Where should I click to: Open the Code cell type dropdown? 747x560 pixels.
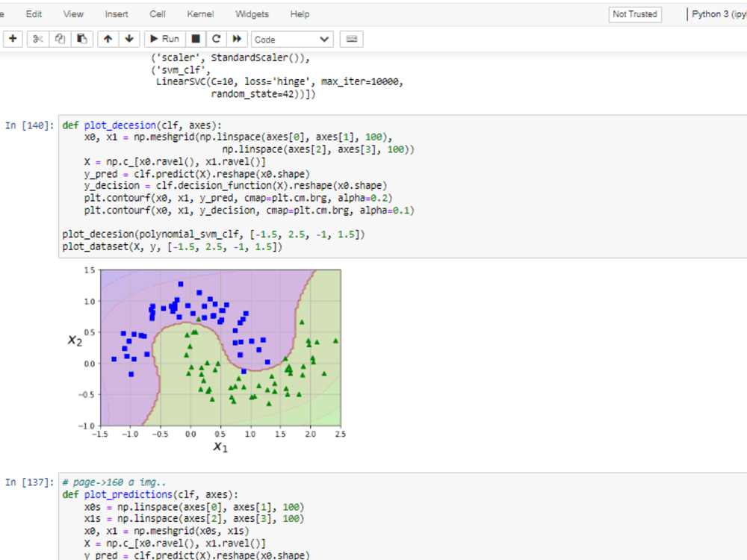pyautogui.click(x=292, y=40)
